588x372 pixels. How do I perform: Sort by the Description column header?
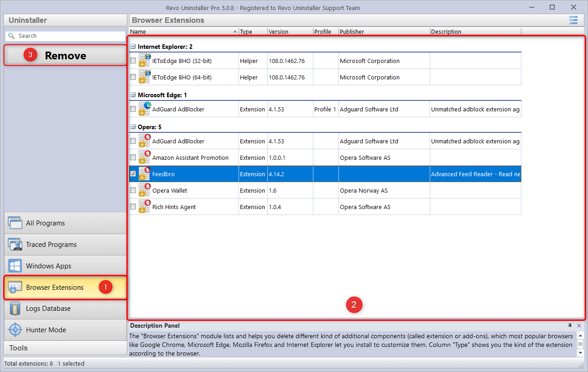(475, 31)
